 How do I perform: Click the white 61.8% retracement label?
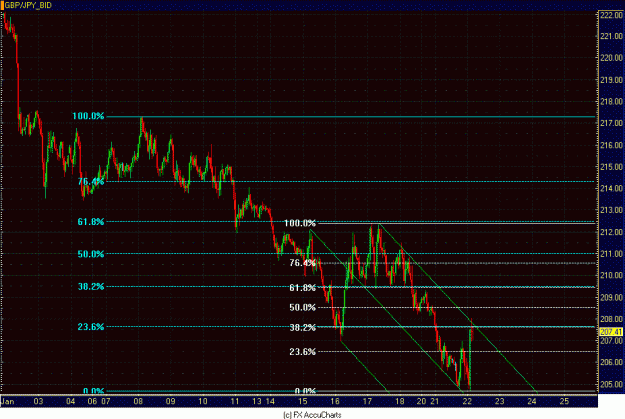tap(303, 288)
